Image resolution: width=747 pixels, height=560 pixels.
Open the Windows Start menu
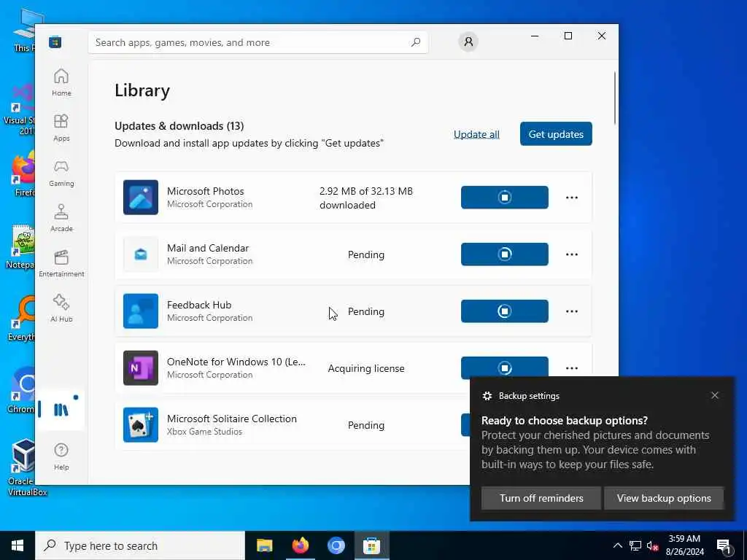[x=18, y=545]
